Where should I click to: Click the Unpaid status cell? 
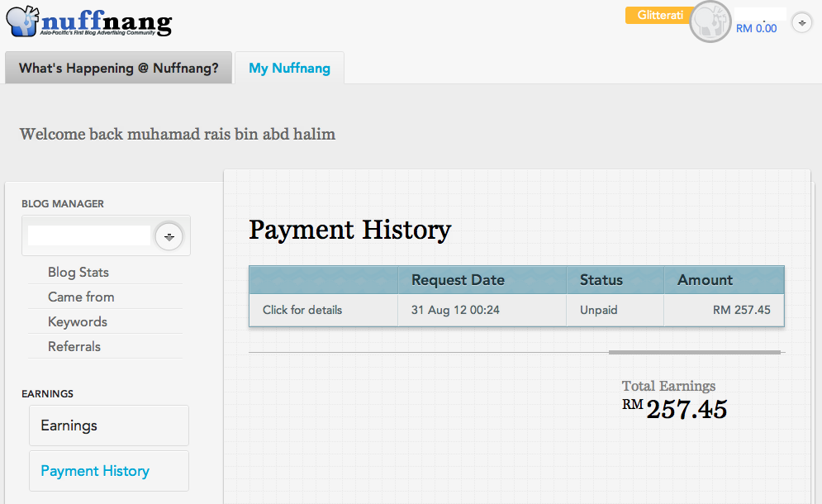click(x=599, y=310)
